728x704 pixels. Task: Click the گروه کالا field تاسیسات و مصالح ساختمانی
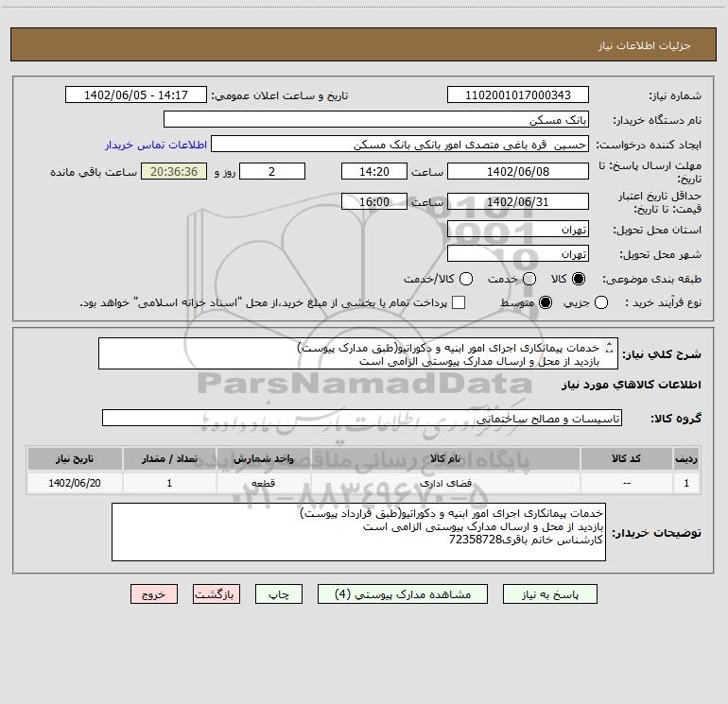click(362, 418)
